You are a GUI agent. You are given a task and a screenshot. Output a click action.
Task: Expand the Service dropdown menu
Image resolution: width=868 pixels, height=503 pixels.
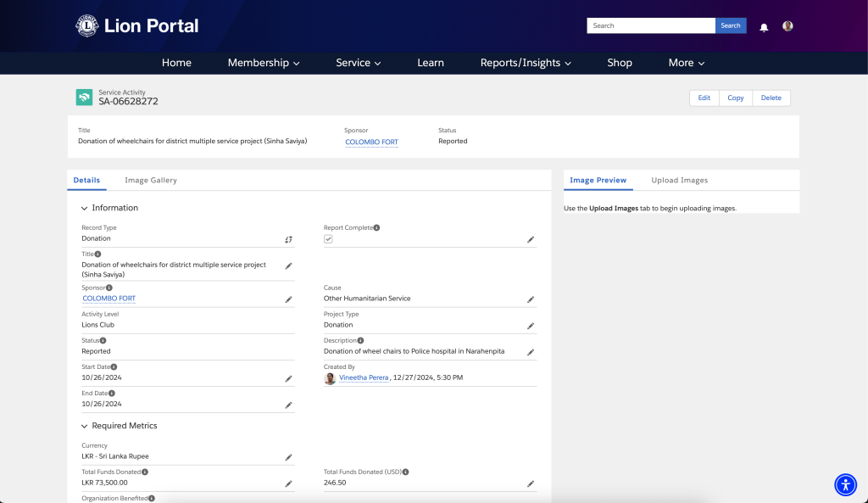pyautogui.click(x=359, y=63)
